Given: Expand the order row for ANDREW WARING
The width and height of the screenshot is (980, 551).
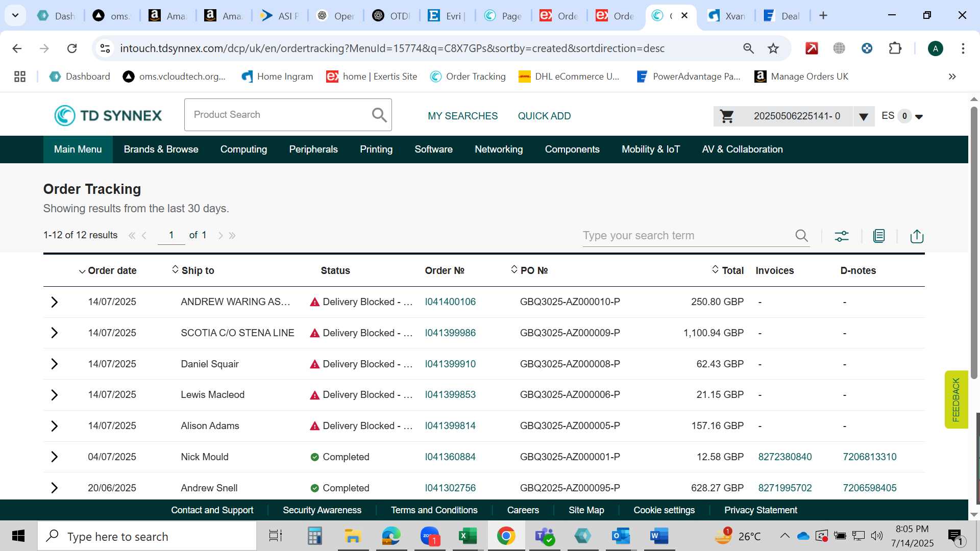Looking at the screenshot, I should coord(55,302).
